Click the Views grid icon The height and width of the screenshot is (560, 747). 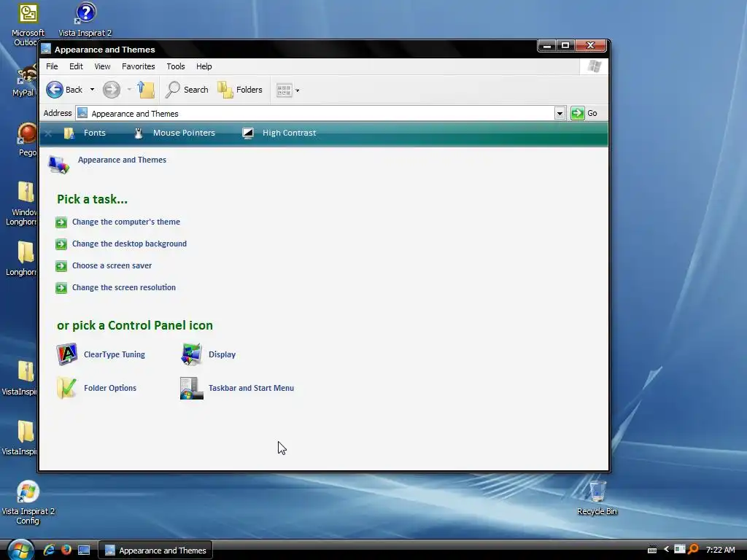[x=284, y=90]
